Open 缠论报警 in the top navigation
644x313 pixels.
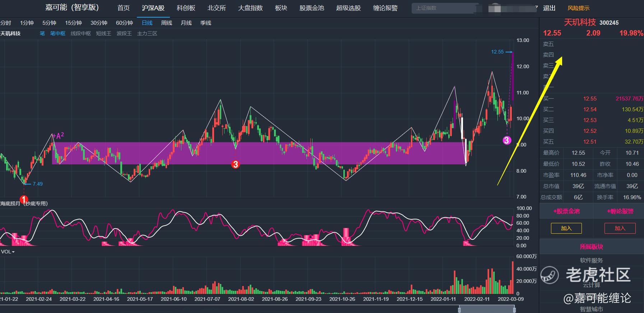(386, 8)
